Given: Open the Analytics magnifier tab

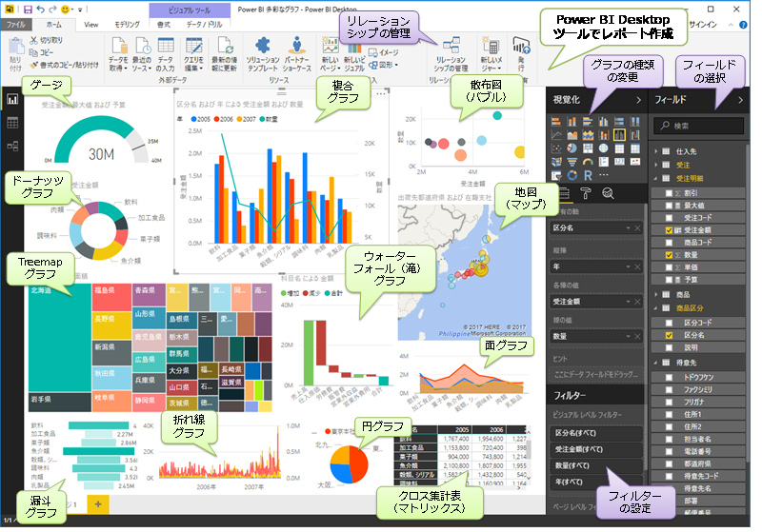Looking at the screenshot, I should (608, 194).
